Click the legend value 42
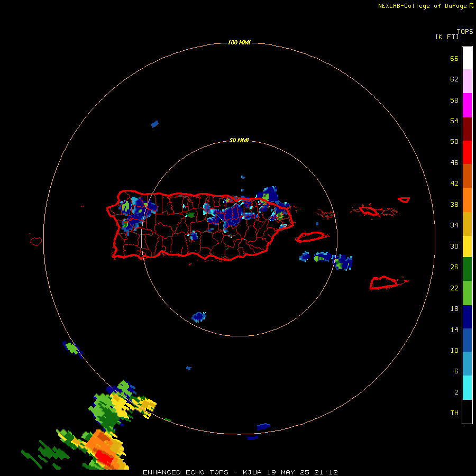476x476 pixels. point(454,184)
